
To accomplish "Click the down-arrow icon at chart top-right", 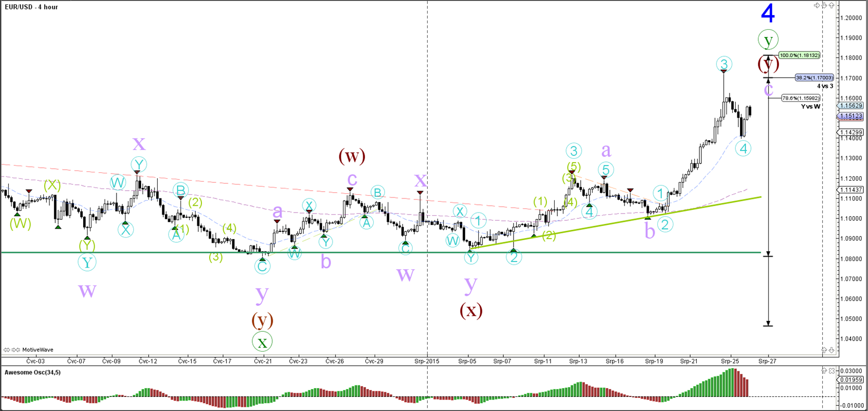I will (824, 5).
